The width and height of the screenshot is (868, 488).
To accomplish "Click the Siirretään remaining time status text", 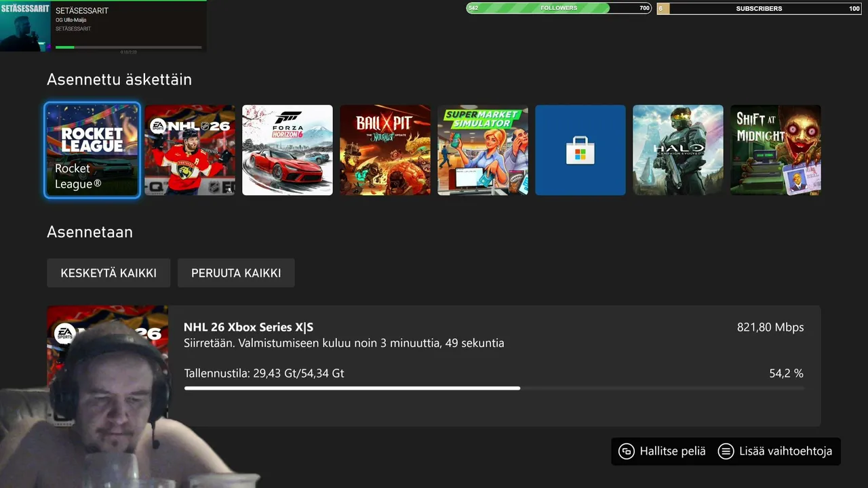I will 344,343.
